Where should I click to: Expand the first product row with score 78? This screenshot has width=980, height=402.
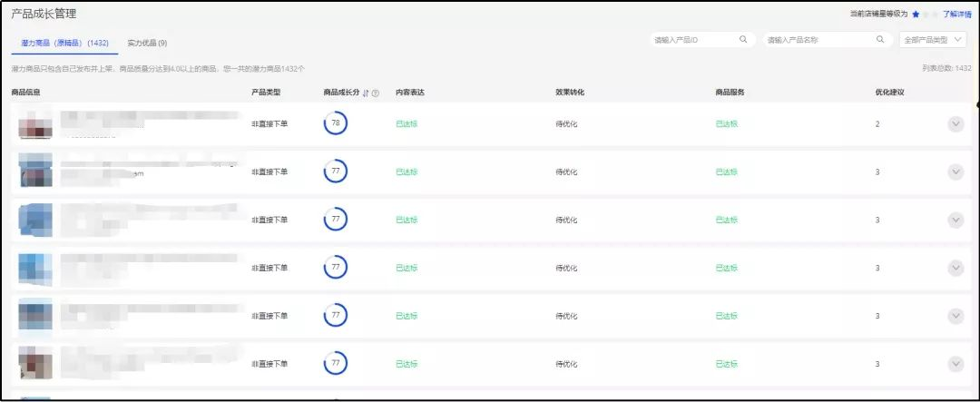coord(955,123)
